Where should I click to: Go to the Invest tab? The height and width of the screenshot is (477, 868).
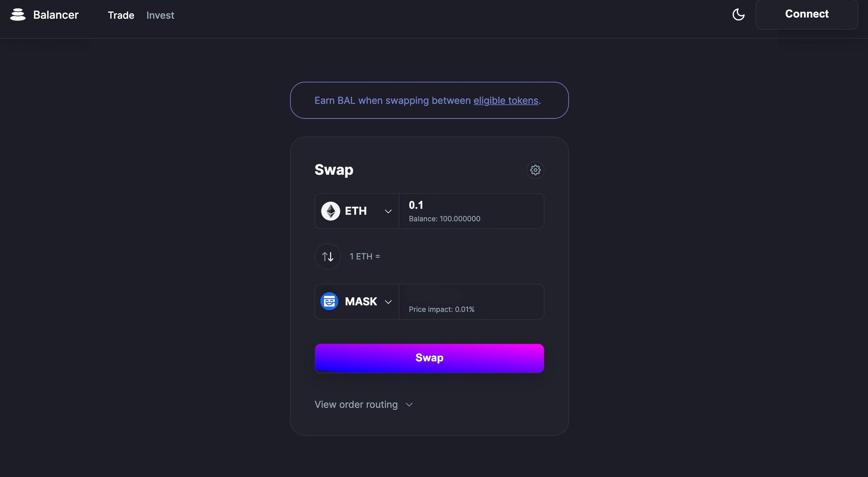tap(160, 15)
